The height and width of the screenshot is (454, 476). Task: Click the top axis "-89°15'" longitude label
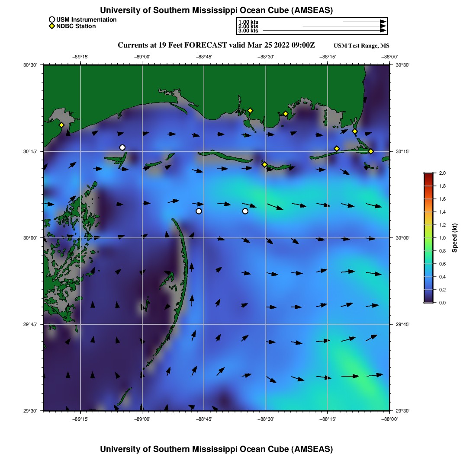[80, 57]
